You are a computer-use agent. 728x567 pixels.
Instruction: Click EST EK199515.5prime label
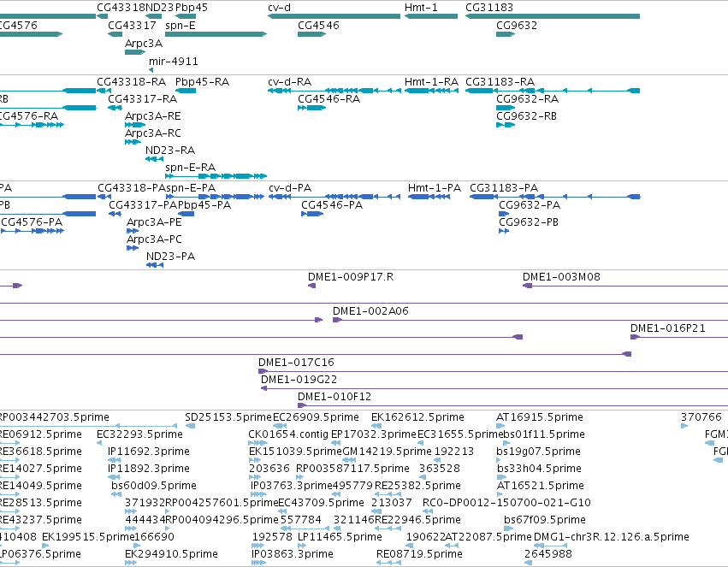tap(88, 537)
